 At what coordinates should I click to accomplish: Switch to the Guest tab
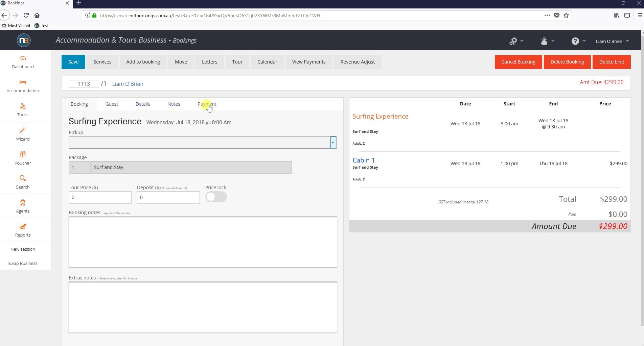pos(112,104)
